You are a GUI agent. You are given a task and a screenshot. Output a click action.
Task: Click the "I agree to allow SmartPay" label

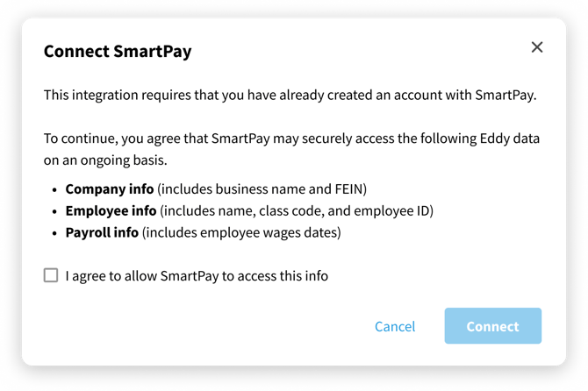tap(197, 276)
